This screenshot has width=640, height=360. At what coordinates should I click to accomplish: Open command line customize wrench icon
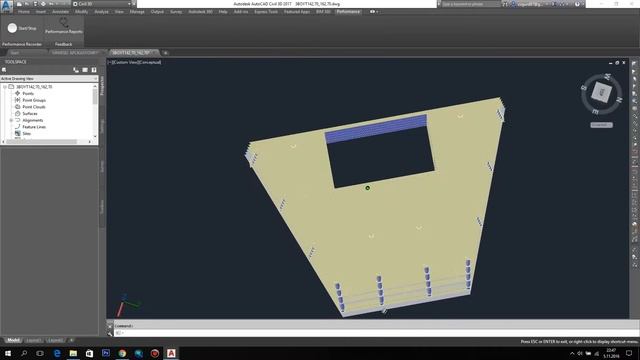coord(109,333)
